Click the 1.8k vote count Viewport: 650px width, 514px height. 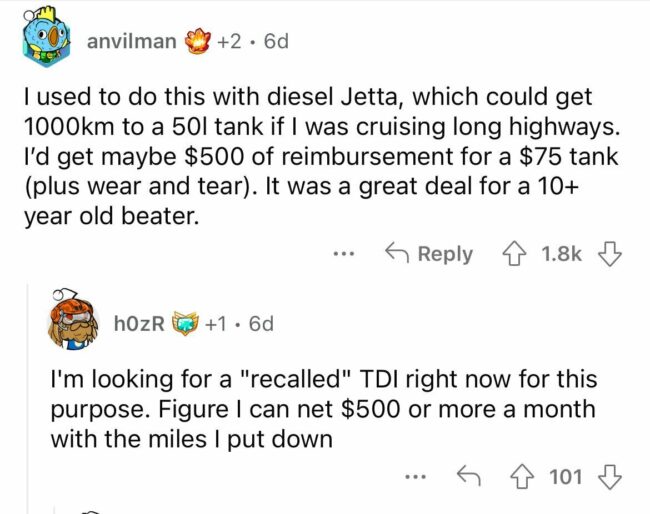pyautogui.click(x=561, y=254)
